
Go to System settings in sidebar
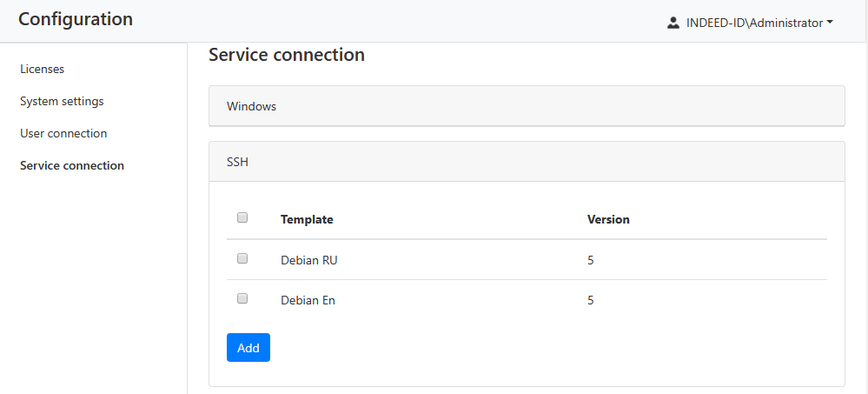click(x=62, y=101)
